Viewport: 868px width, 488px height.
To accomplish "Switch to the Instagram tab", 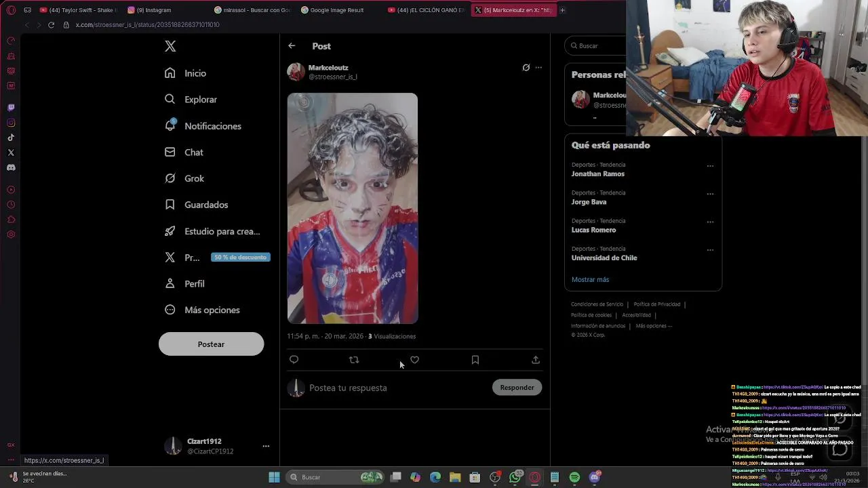I will [x=154, y=10].
